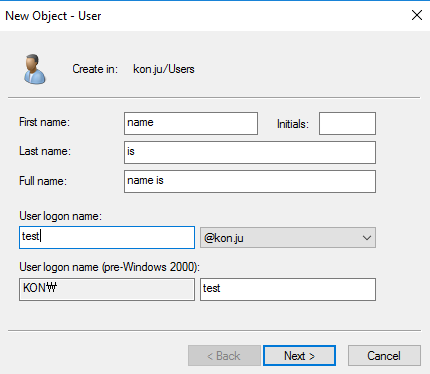Click the First name input field

(x=191, y=123)
